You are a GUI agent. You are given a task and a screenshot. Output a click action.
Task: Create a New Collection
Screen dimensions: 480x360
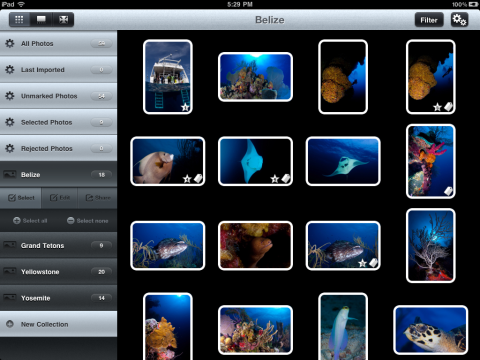[x=58, y=324]
